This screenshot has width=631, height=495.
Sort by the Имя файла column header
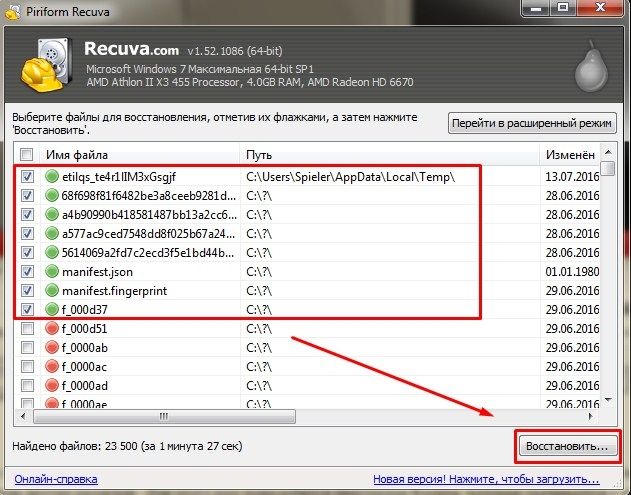click(139, 155)
